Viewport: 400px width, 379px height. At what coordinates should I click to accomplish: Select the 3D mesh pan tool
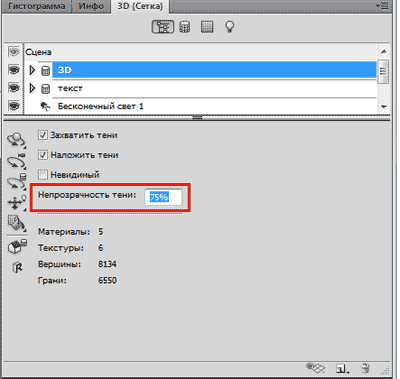pos(16,182)
